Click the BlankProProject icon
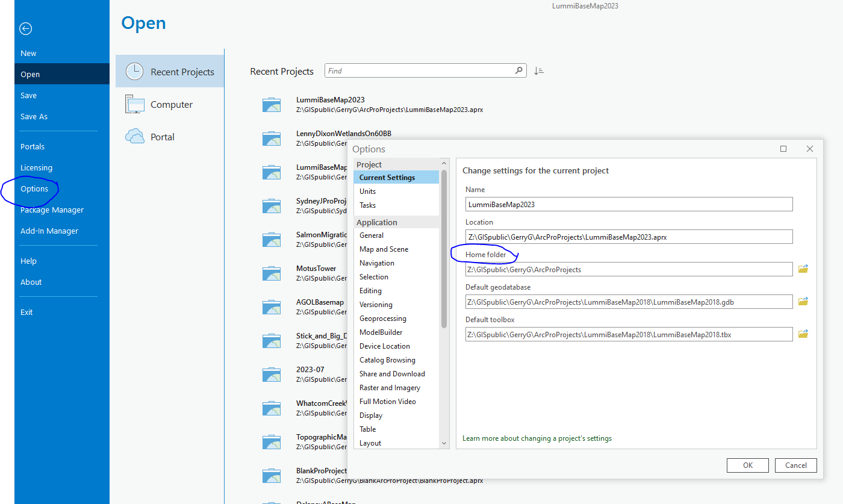 point(272,476)
